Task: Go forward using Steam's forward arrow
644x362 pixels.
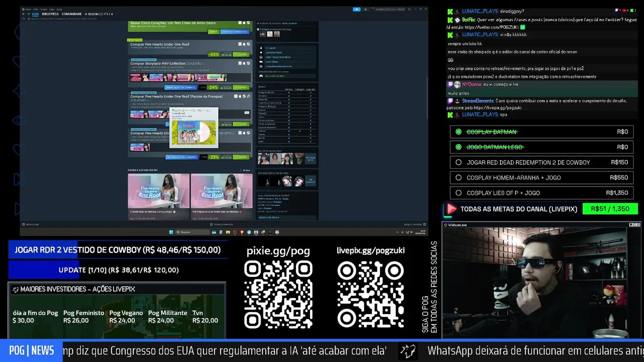Action: coord(28,14)
